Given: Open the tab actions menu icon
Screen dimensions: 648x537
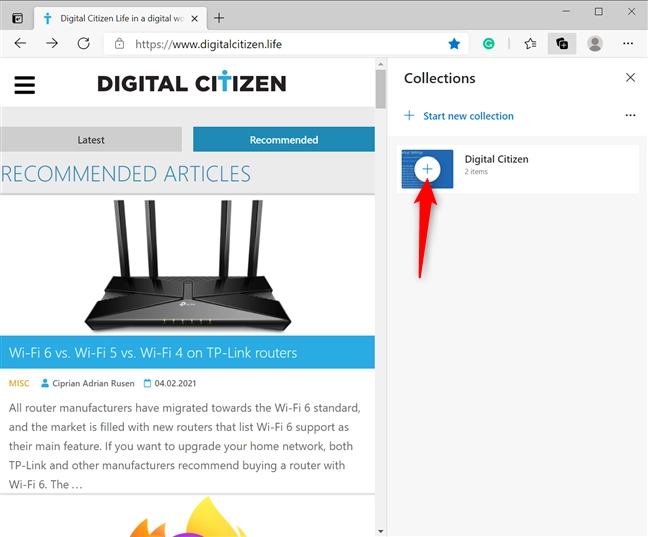Looking at the screenshot, I should click(17, 18).
